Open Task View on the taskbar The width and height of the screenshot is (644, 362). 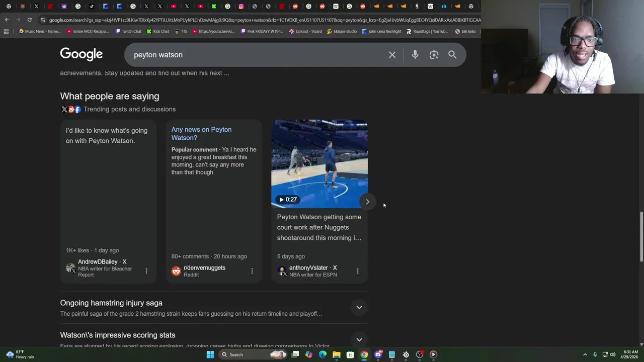click(x=295, y=354)
